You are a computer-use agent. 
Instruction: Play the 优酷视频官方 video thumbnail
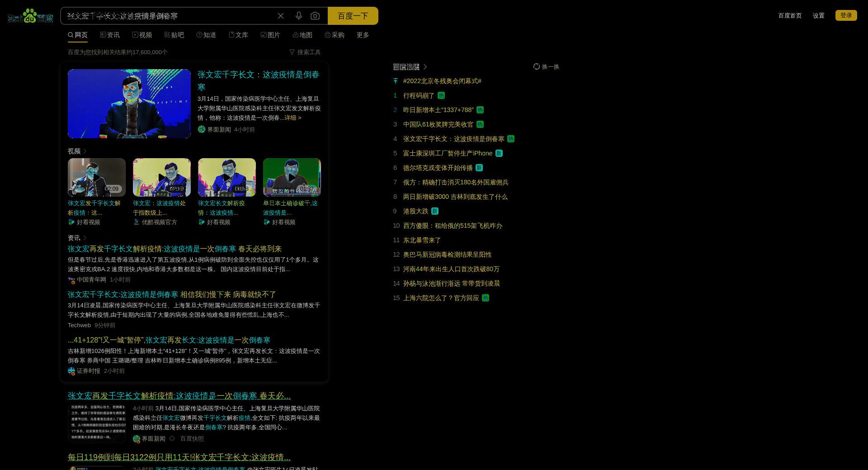coord(162,177)
